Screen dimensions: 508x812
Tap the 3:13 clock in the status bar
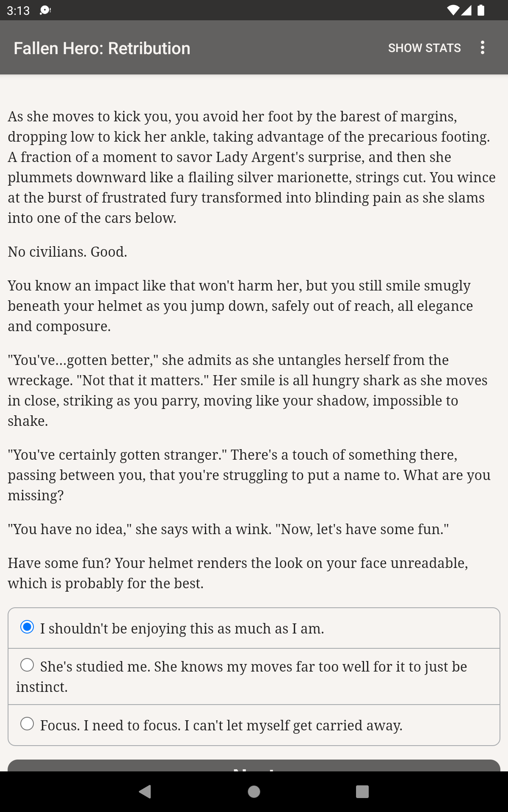tap(18, 11)
